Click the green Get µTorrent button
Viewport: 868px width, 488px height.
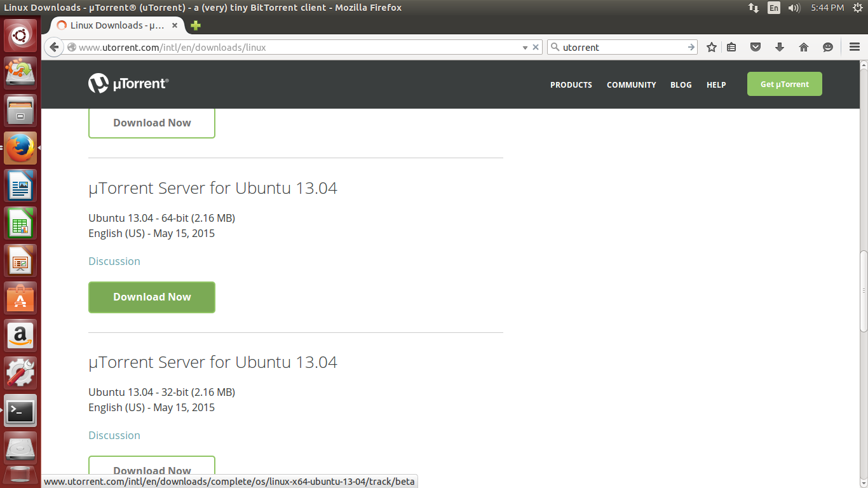pos(785,84)
